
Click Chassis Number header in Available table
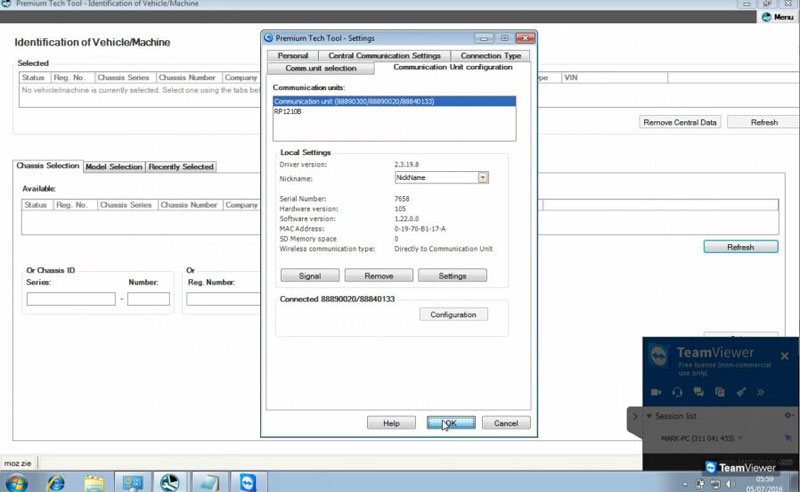pyautogui.click(x=189, y=205)
